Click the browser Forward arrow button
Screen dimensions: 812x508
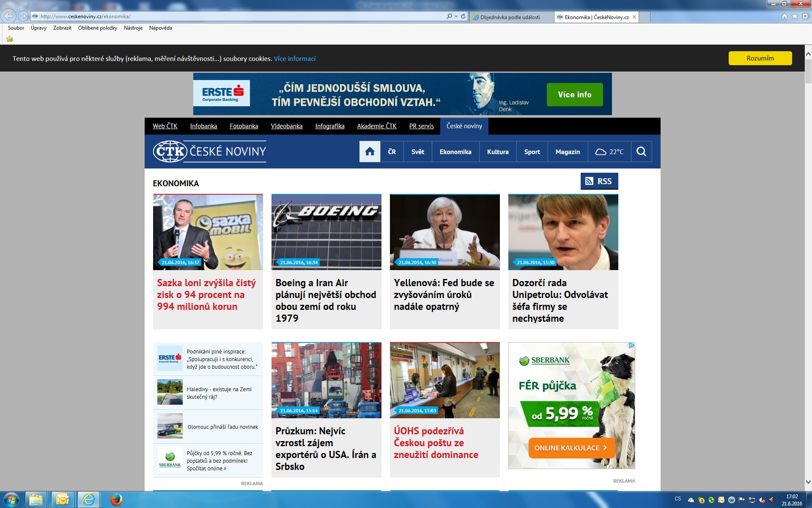click(23, 16)
